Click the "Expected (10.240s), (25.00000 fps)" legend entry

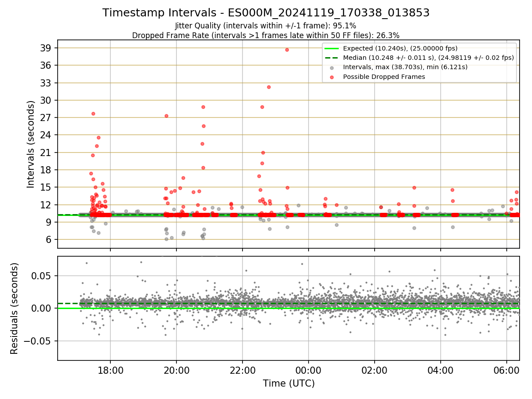tap(400, 48)
